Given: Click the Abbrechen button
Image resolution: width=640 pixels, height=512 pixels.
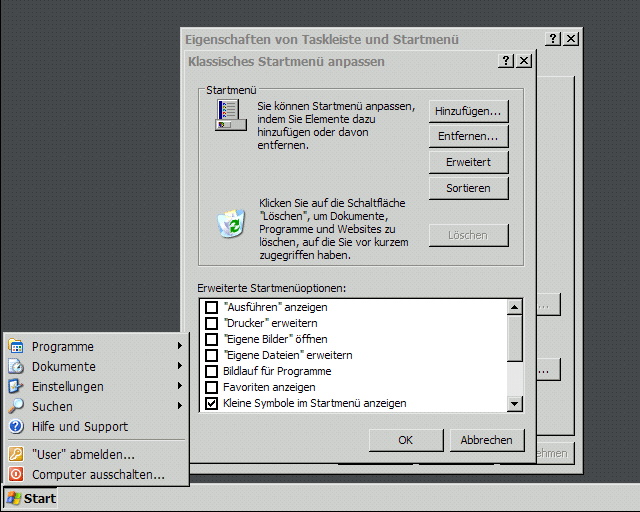Looking at the screenshot, I should 487,440.
